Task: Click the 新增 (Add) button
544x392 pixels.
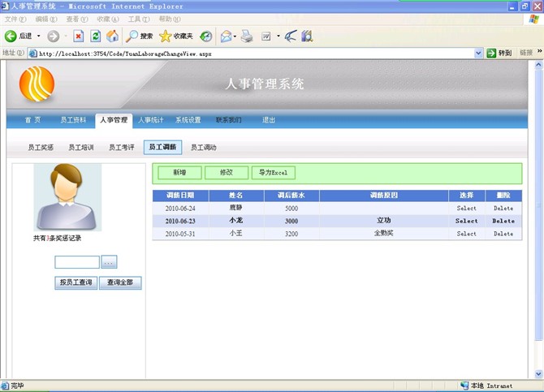Action: click(x=179, y=172)
